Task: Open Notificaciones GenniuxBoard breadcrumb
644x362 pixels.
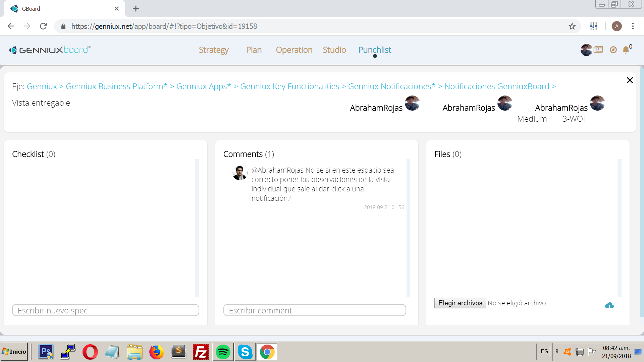Action: point(497,86)
